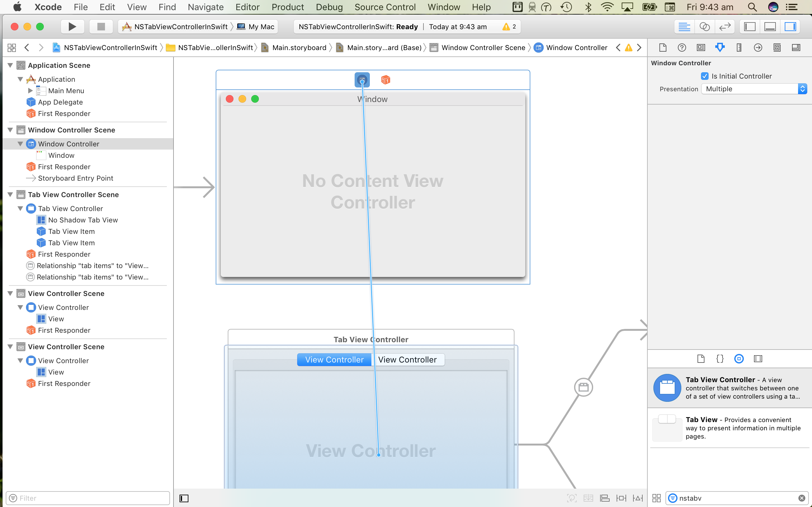Open the Presentation dropdown
This screenshot has width=812, height=507.
754,89
